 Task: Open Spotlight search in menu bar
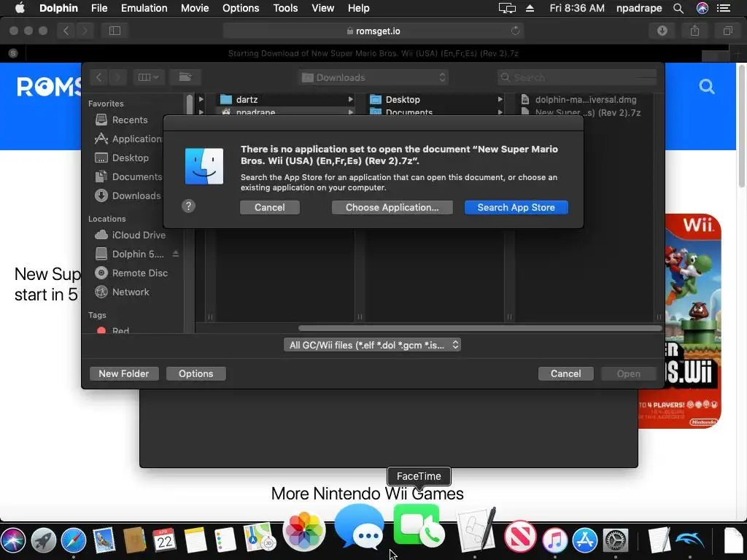coord(678,8)
